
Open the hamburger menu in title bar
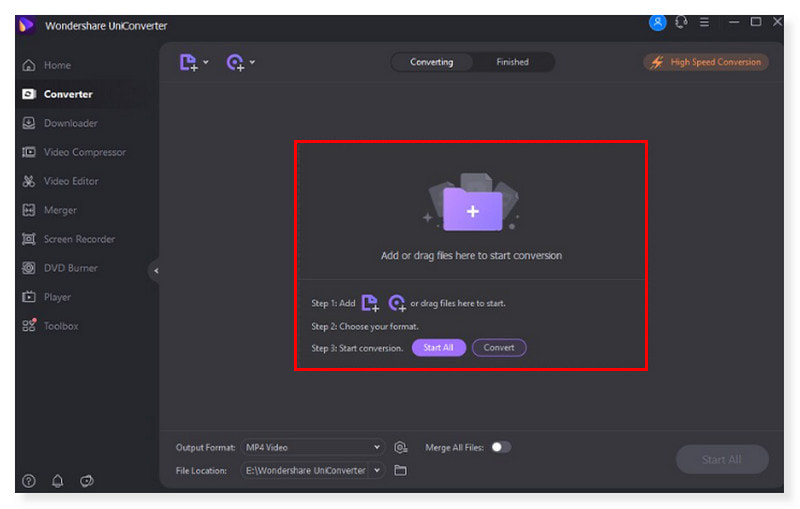click(x=705, y=23)
